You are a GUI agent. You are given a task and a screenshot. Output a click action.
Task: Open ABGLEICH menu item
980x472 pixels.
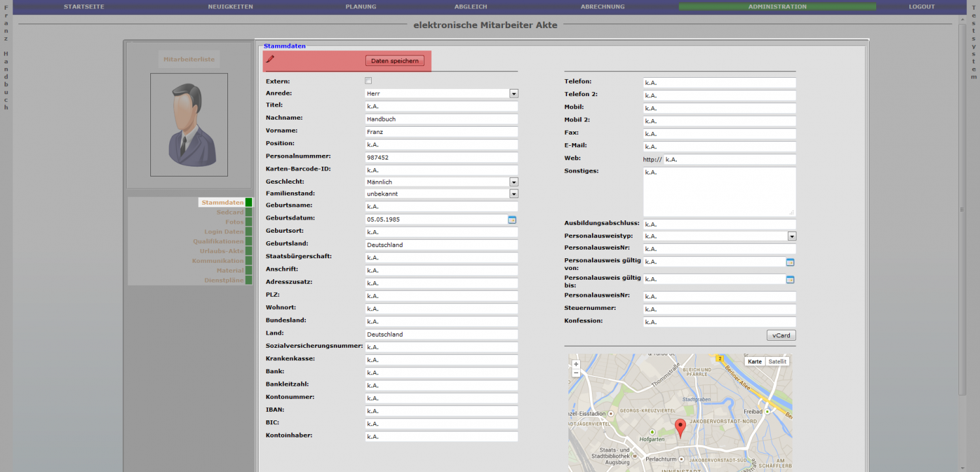471,7
